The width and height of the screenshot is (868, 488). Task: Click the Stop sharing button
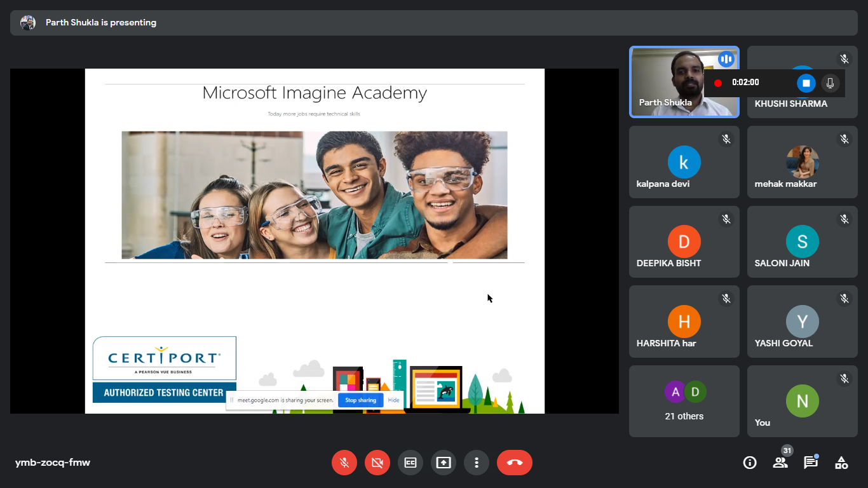[360, 400]
